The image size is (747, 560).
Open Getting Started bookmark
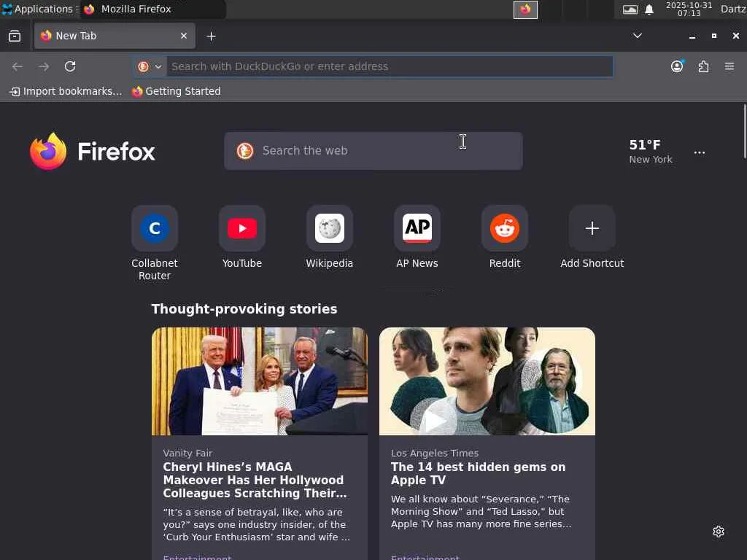pos(177,91)
